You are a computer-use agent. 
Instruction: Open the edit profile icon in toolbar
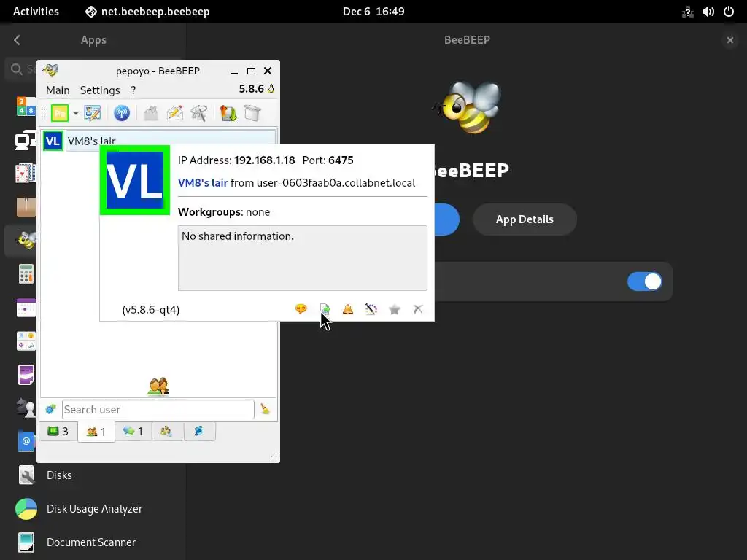click(x=93, y=113)
